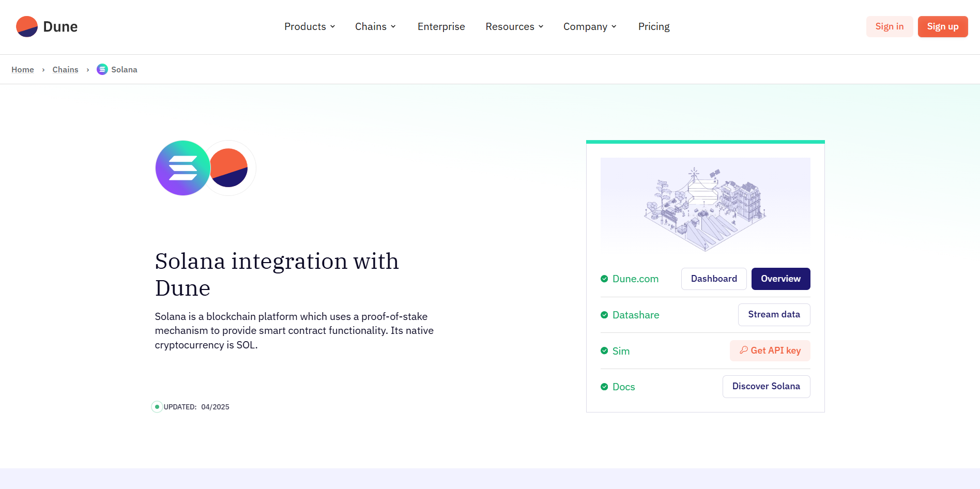The height and width of the screenshot is (489, 980).
Task: Click the green checkmark beside Datashare
Action: [604, 315]
